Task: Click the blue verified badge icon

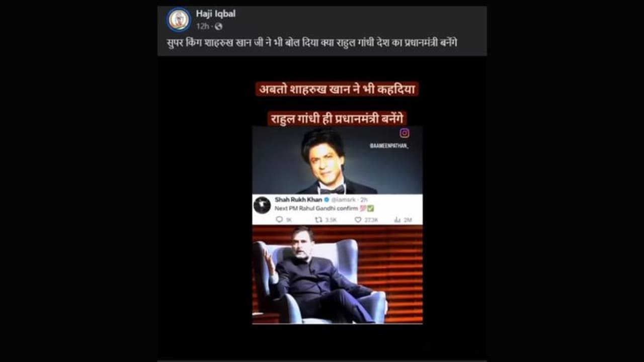Action: coord(326,200)
